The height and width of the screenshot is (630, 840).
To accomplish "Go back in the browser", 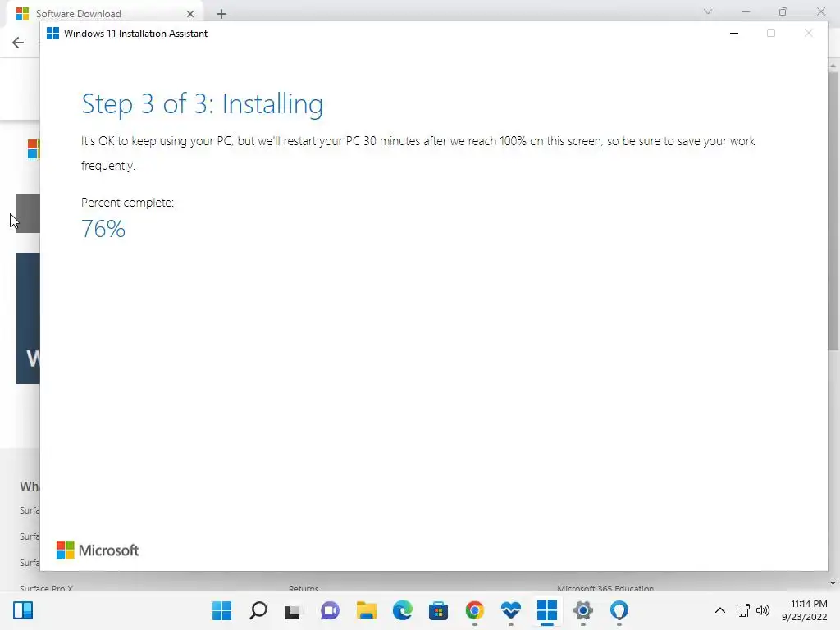I will pos(18,43).
